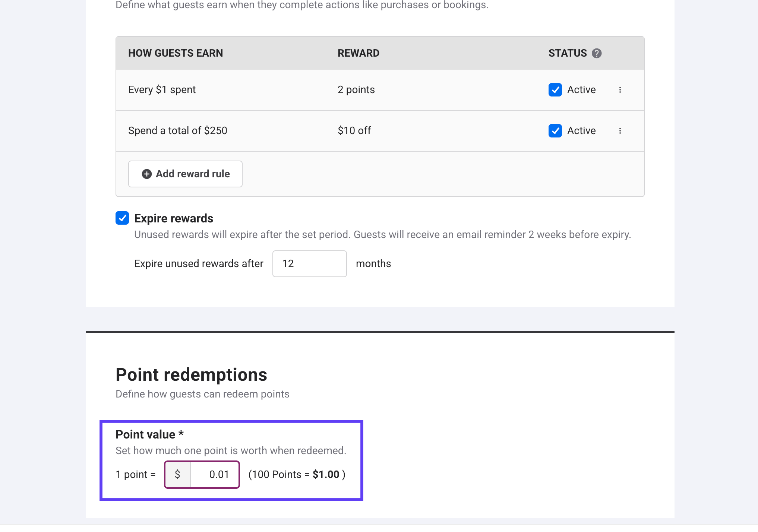This screenshot has height=532, width=758.
Task: Click the 2 points reward cell
Action: [356, 90]
